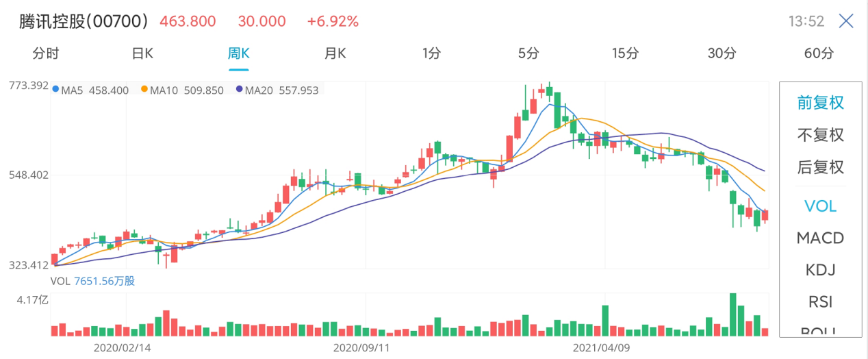Close the stock chart with X icon

coord(846,21)
